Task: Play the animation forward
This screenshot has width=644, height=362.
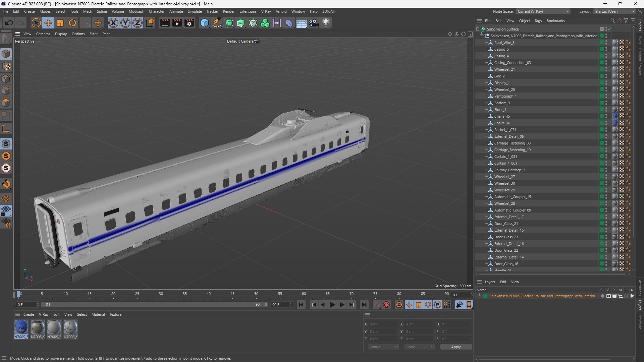Action: click(x=332, y=305)
